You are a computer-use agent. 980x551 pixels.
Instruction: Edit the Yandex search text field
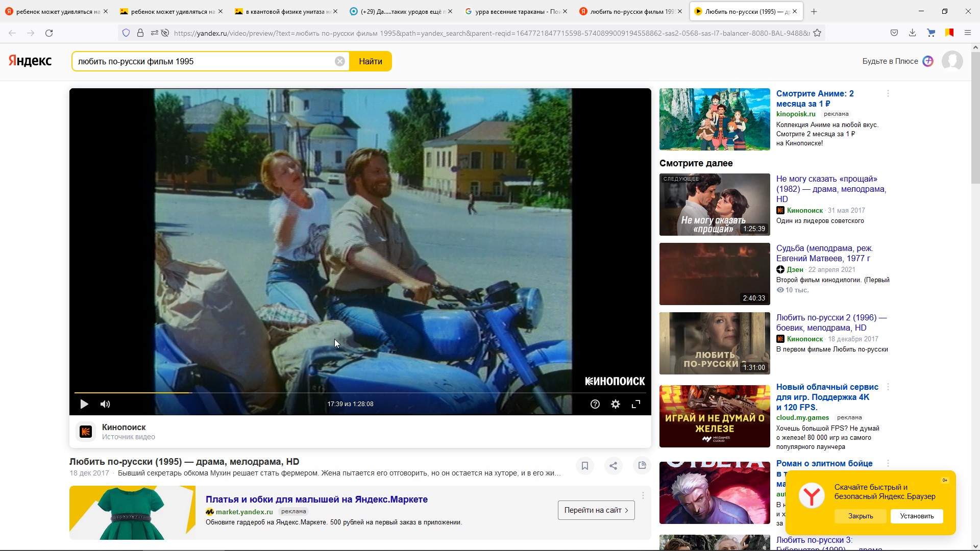pos(204,61)
